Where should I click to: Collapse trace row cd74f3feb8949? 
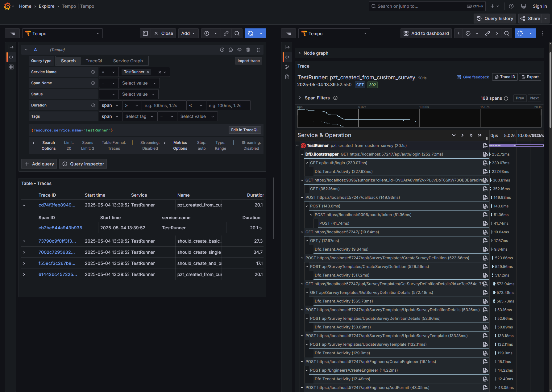tap(24, 205)
